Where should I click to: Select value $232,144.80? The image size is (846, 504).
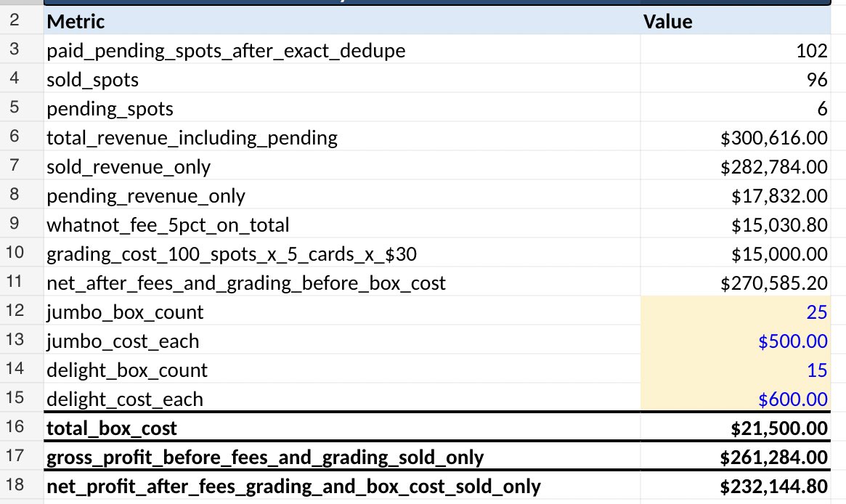736,486
